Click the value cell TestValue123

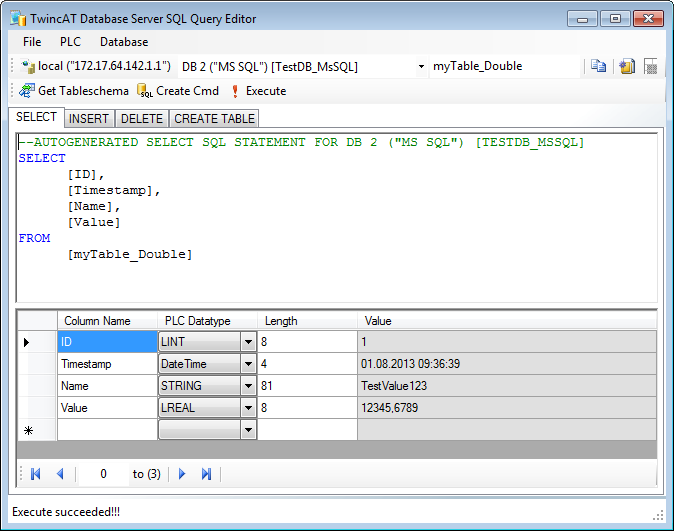pos(507,386)
